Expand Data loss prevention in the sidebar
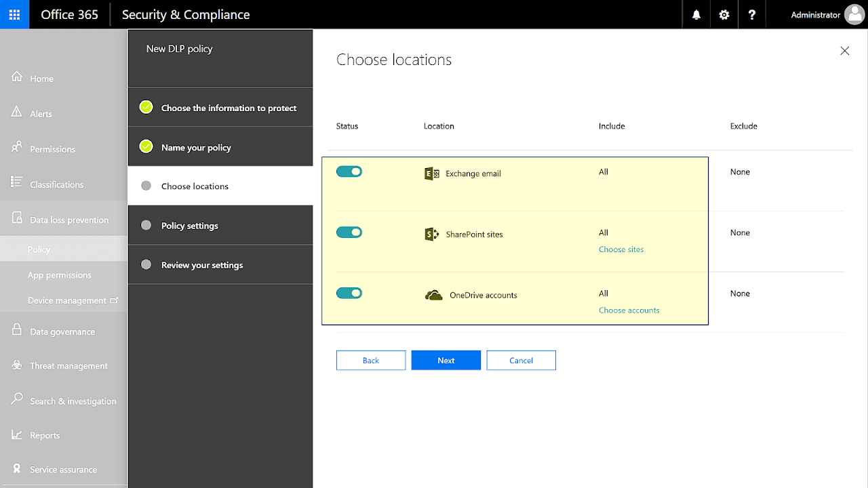This screenshot has width=868, height=488. 68,220
